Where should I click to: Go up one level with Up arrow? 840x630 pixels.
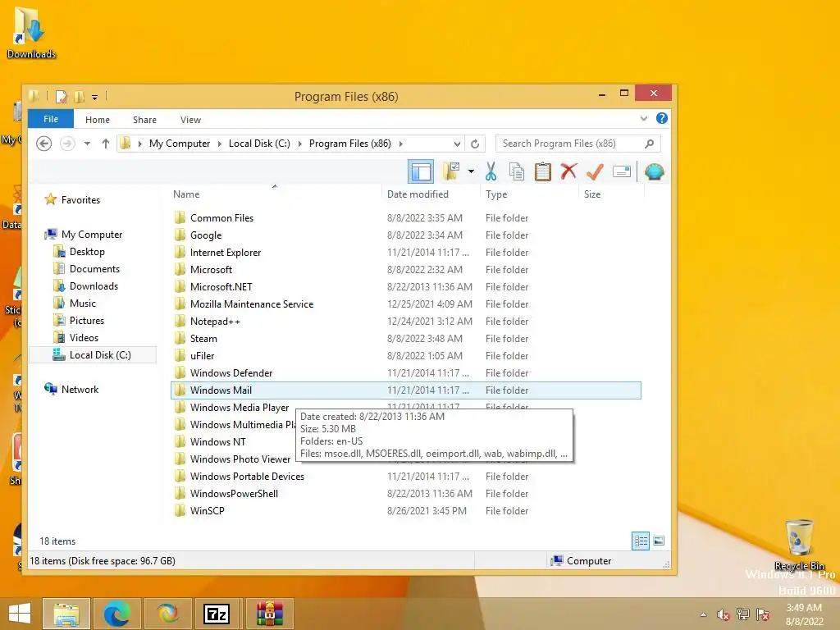(106, 144)
